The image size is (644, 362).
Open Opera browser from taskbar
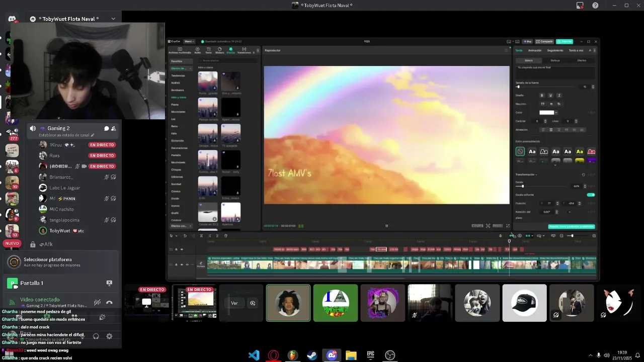tap(274, 355)
